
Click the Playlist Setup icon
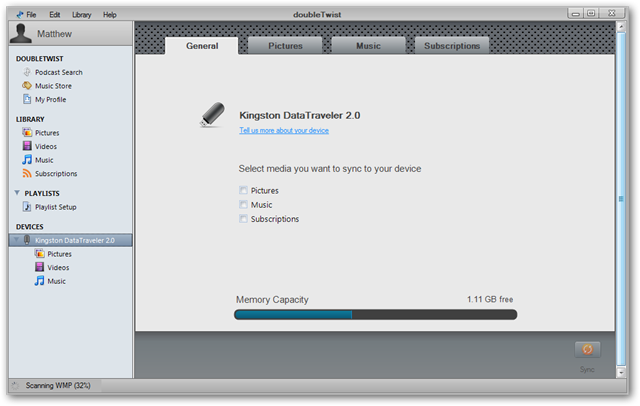click(x=27, y=207)
